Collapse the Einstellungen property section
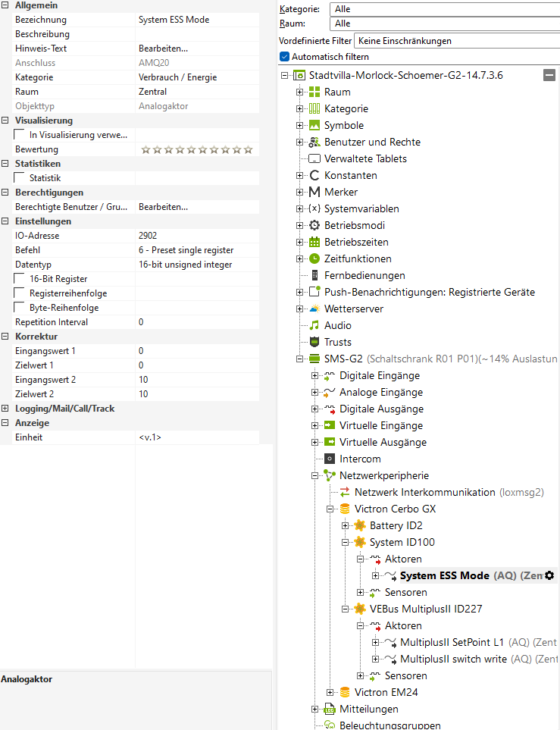The height and width of the screenshot is (730, 560). (5, 221)
